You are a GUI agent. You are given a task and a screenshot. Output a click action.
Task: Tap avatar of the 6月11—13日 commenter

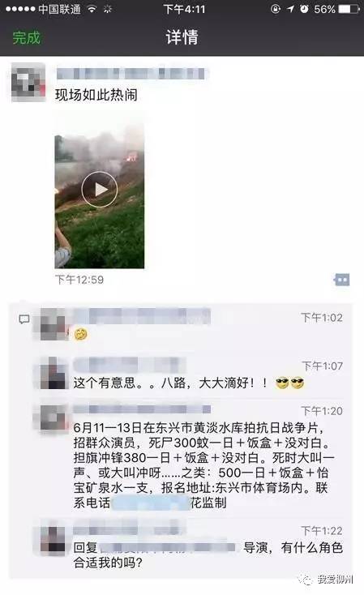coord(54,419)
